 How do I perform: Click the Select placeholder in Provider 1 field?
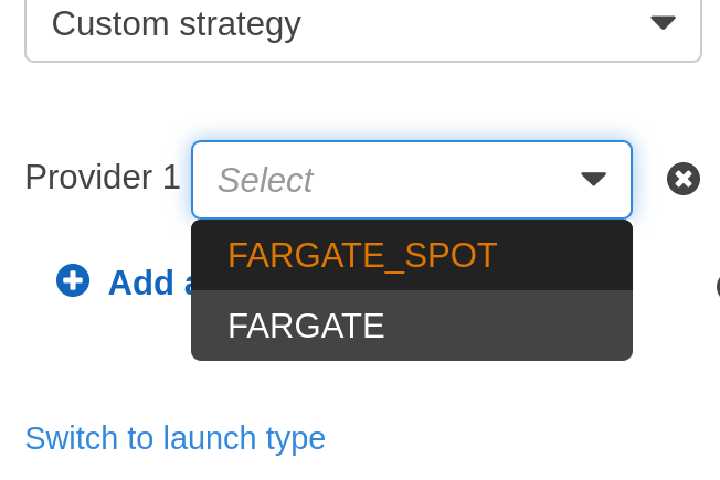click(x=265, y=180)
